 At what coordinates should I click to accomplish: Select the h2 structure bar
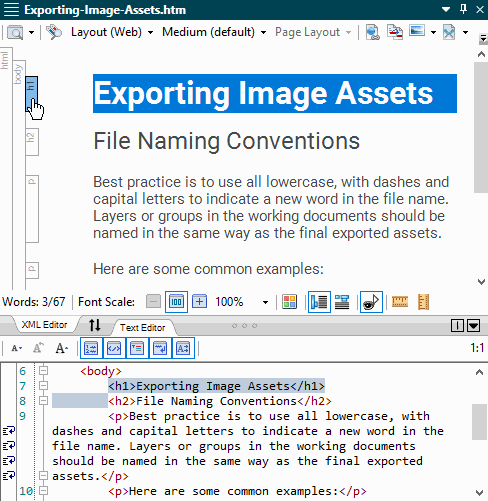click(x=32, y=142)
